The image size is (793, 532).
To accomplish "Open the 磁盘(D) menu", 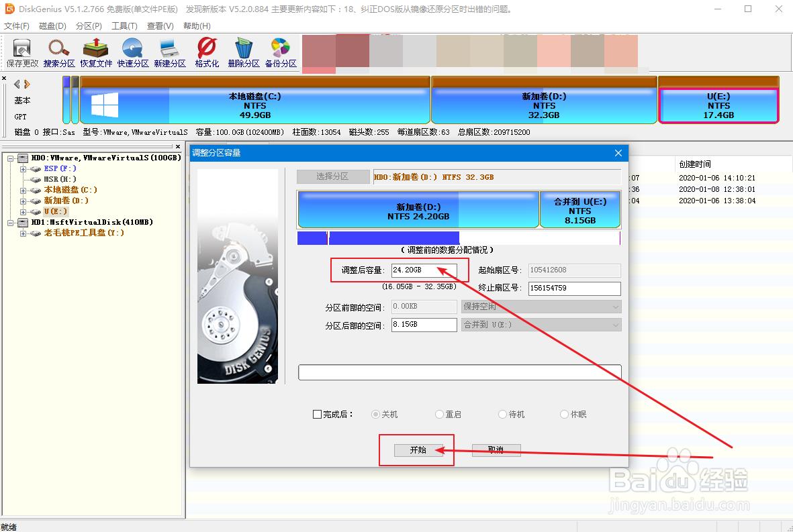I will pyautogui.click(x=52, y=25).
